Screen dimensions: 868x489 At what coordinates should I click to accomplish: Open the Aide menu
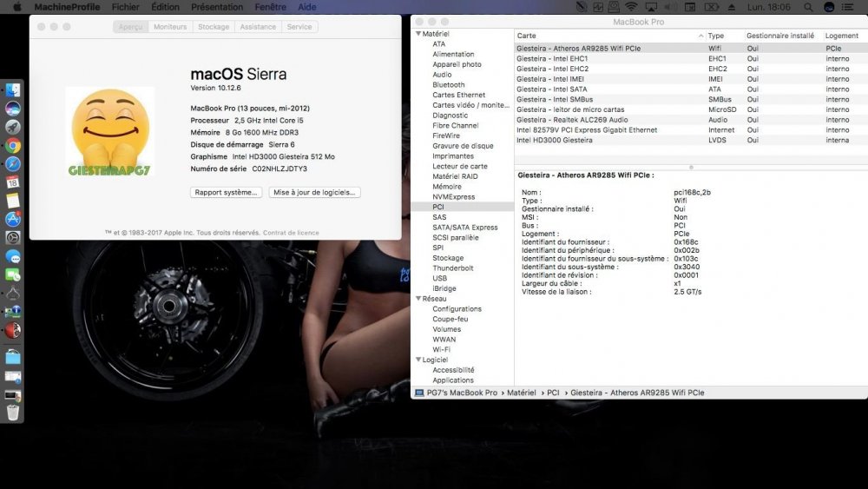[x=307, y=7]
